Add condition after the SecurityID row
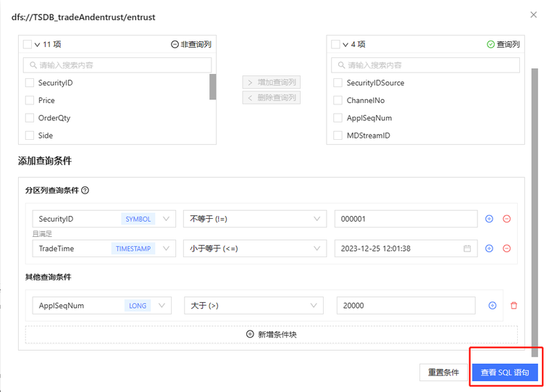Screen dimensions: 549x392 (489, 219)
